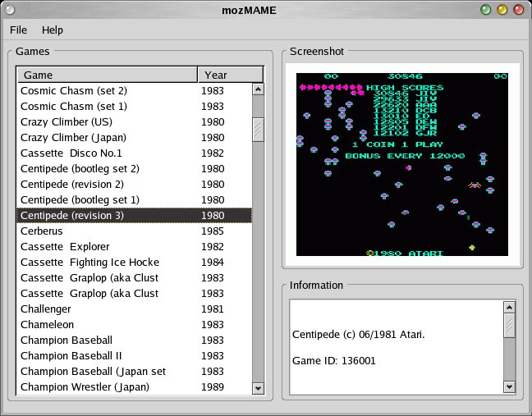
Task: Open the File menu
Action: (x=18, y=30)
